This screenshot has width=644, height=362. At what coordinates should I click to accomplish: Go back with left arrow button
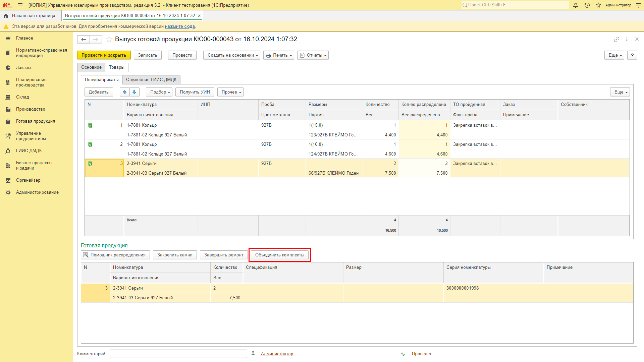[84, 39]
